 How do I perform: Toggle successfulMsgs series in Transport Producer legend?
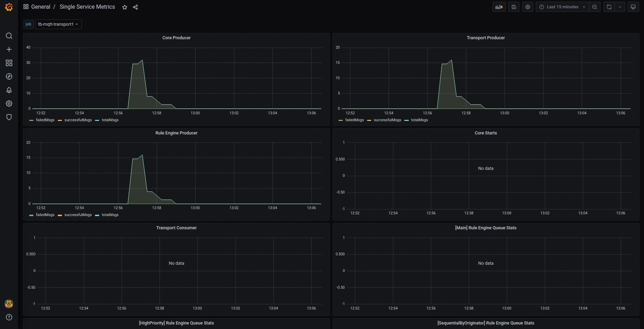pyautogui.click(x=387, y=120)
